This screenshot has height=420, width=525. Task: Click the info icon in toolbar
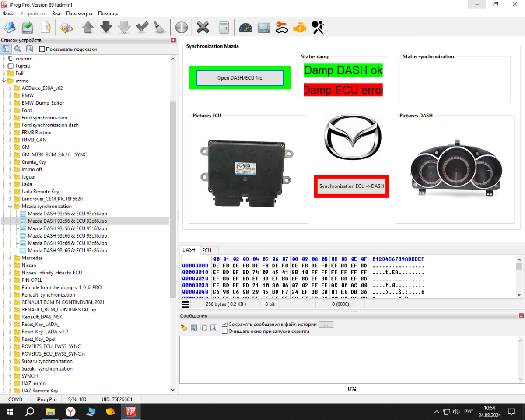[181, 28]
